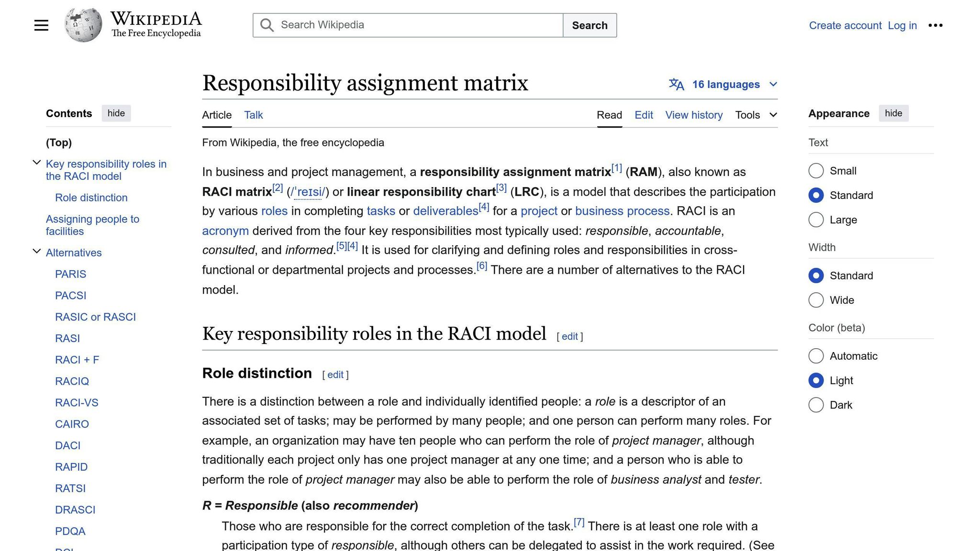Open the main hamburger menu

(41, 25)
